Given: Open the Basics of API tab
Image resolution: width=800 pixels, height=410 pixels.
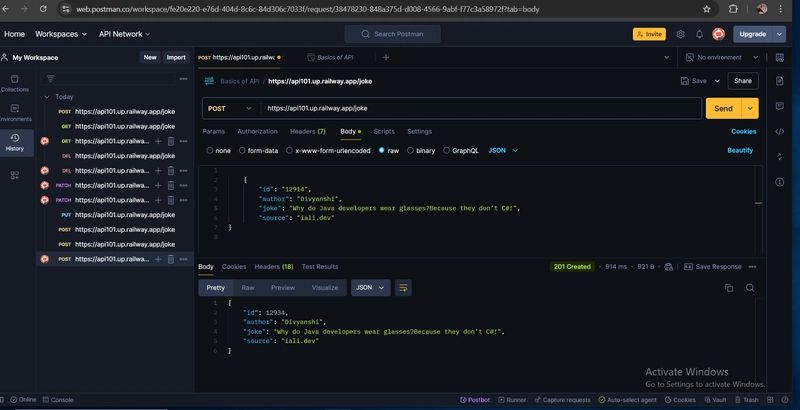Looking at the screenshot, I should (330, 58).
